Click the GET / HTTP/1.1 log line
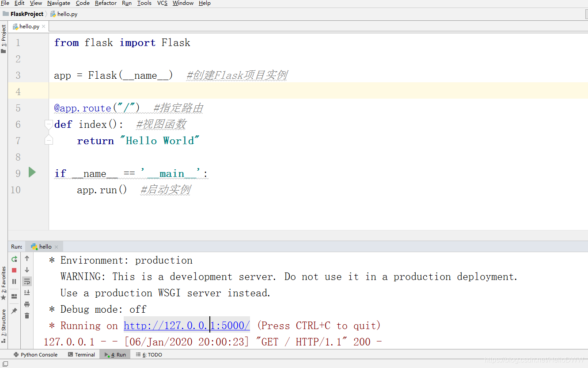This screenshot has width=588, height=368. tap(213, 342)
